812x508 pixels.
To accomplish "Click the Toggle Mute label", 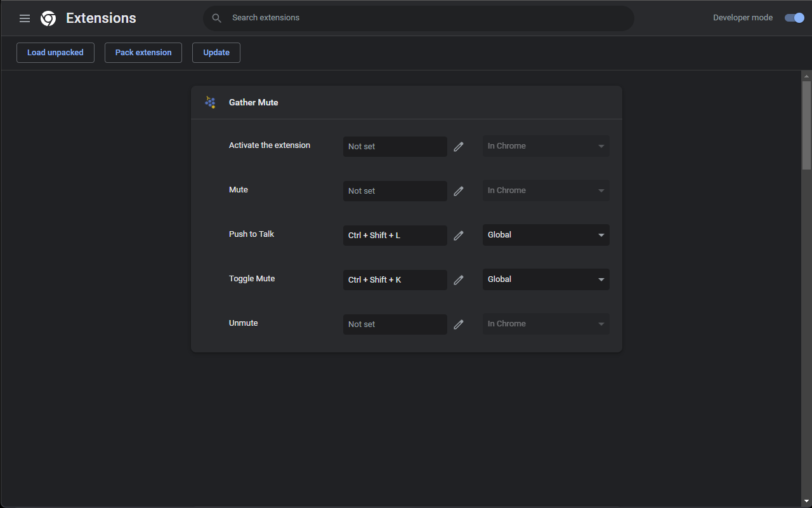I will [x=252, y=279].
